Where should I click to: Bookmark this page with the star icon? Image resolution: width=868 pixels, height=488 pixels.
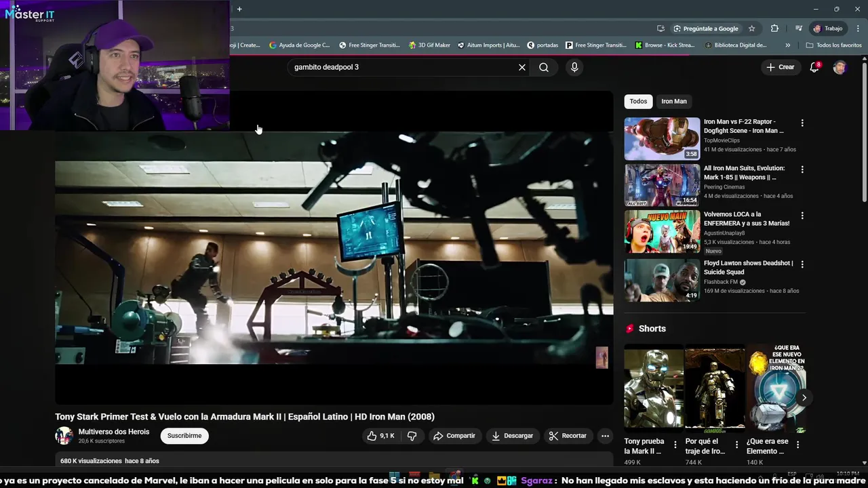[751, 28]
